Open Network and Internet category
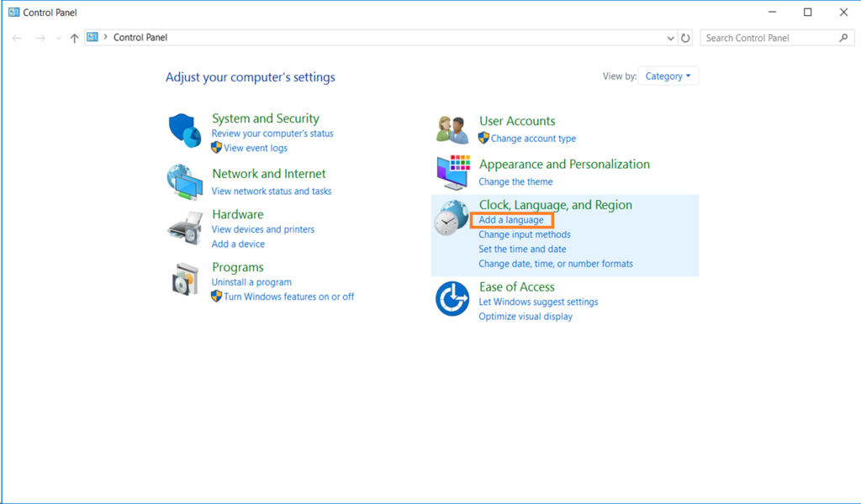The height and width of the screenshot is (504, 861). [268, 174]
